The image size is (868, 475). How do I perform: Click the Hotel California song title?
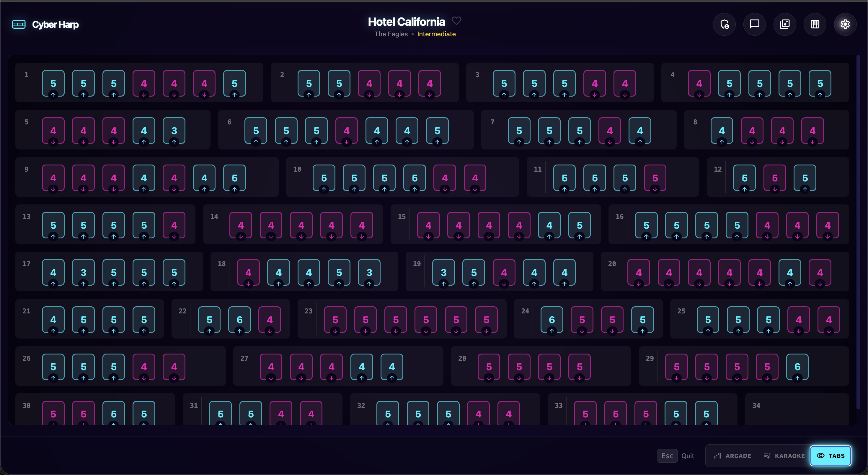coord(406,21)
